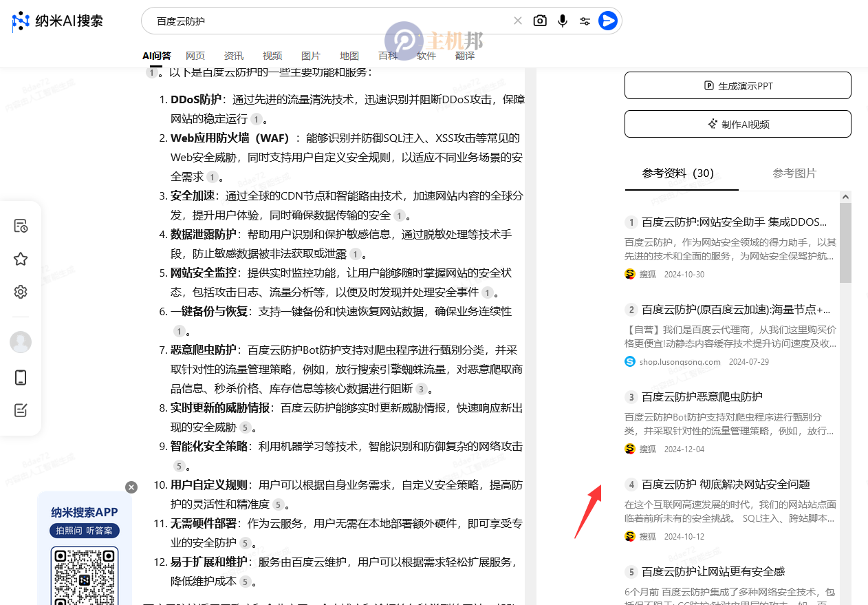Switch to the 软件 tab

426,56
